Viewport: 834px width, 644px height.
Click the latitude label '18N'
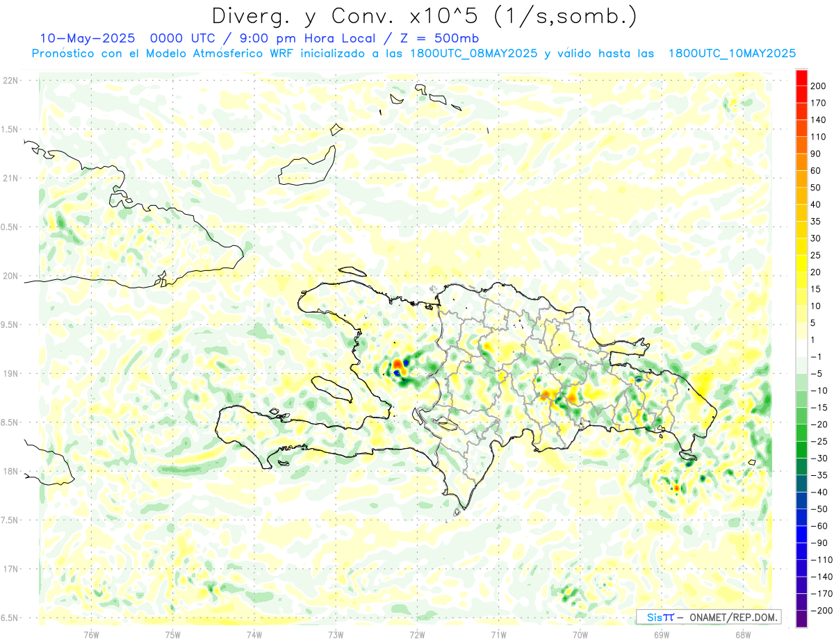[x=10, y=471]
